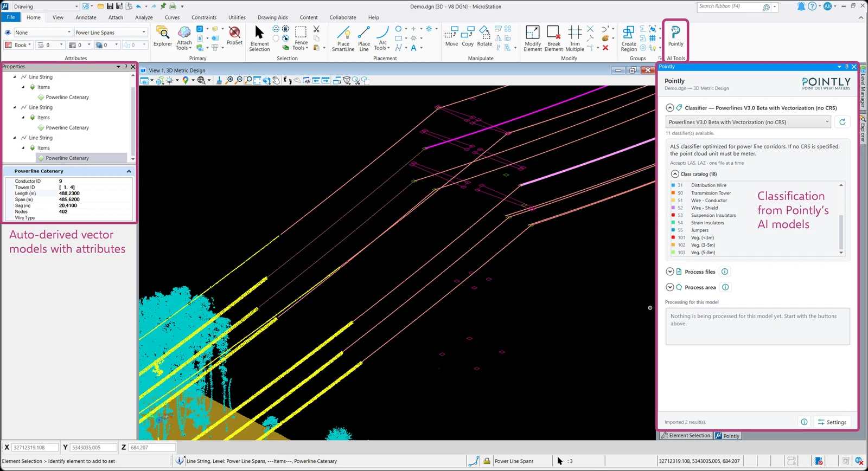
Task: Select the second Line String's Items node
Action: click(43, 118)
